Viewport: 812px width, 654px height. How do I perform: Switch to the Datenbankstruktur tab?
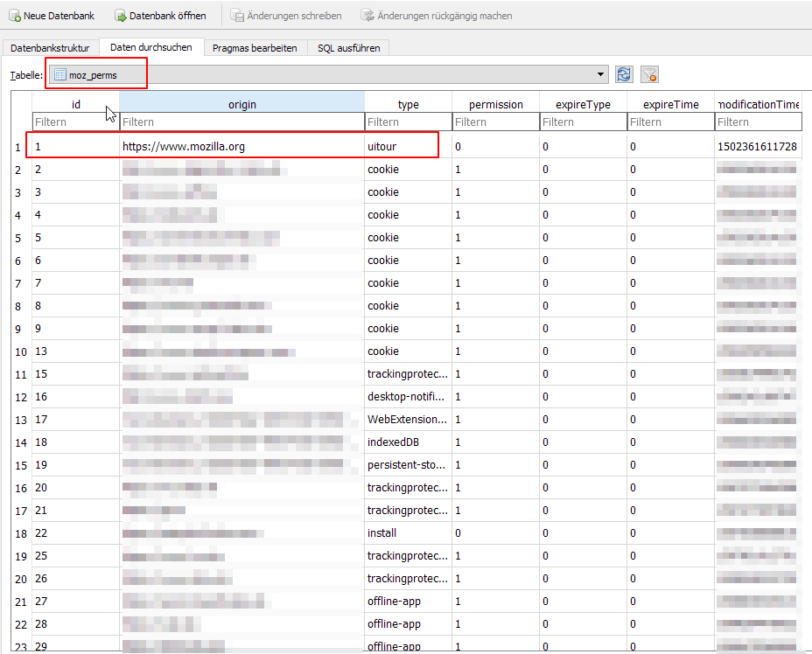click(x=50, y=48)
